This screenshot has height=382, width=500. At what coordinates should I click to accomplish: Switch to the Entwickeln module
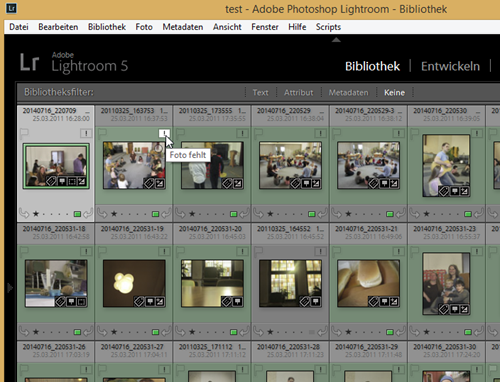[x=450, y=66]
